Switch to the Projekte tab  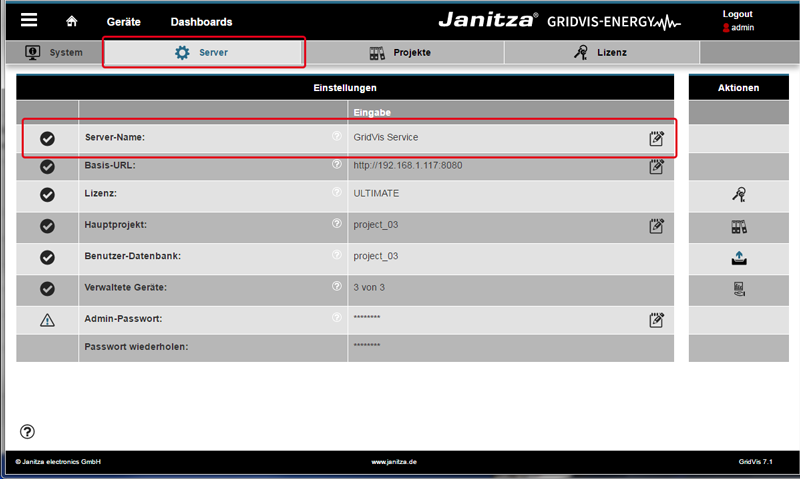[402, 52]
